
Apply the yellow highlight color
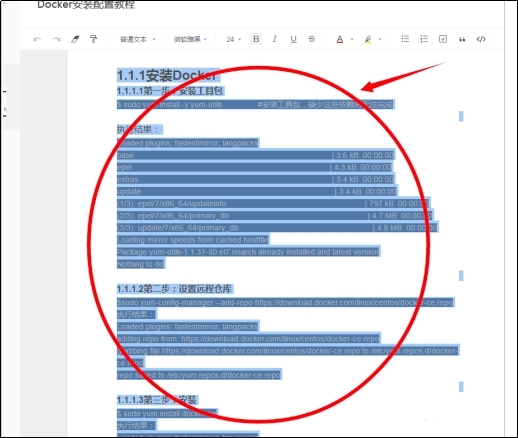coord(368,39)
